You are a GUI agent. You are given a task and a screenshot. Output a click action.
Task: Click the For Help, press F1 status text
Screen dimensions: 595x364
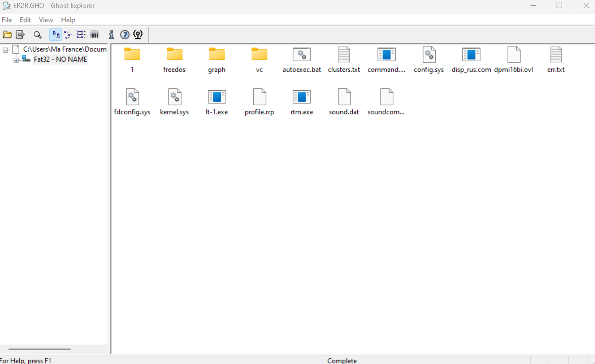click(26, 361)
